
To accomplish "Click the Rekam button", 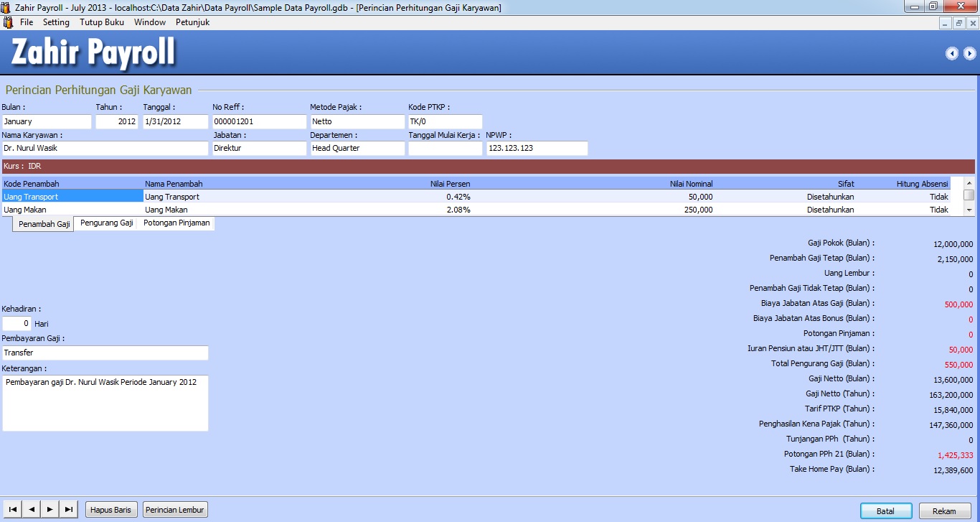I will coord(944,511).
